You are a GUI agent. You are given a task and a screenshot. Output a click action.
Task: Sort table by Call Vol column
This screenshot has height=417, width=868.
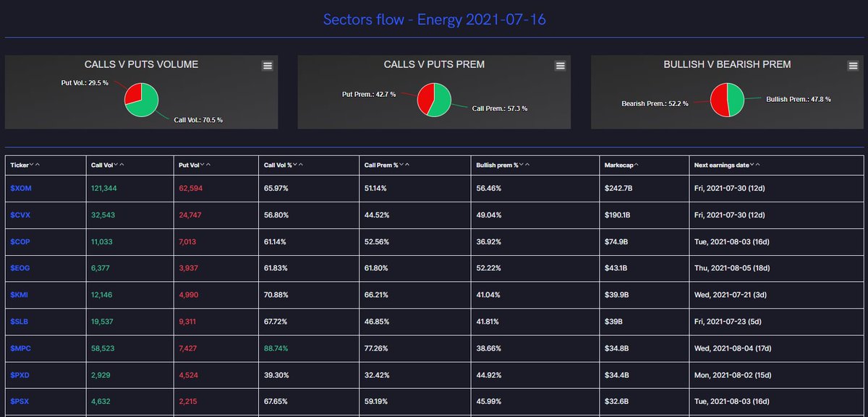[108, 165]
